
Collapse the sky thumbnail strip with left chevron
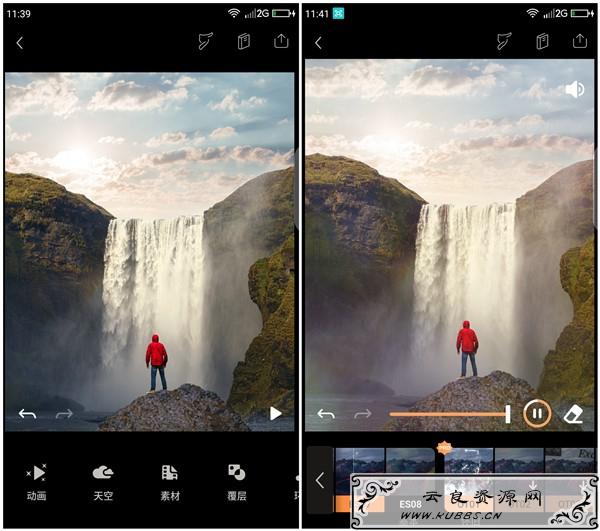(x=320, y=480)
